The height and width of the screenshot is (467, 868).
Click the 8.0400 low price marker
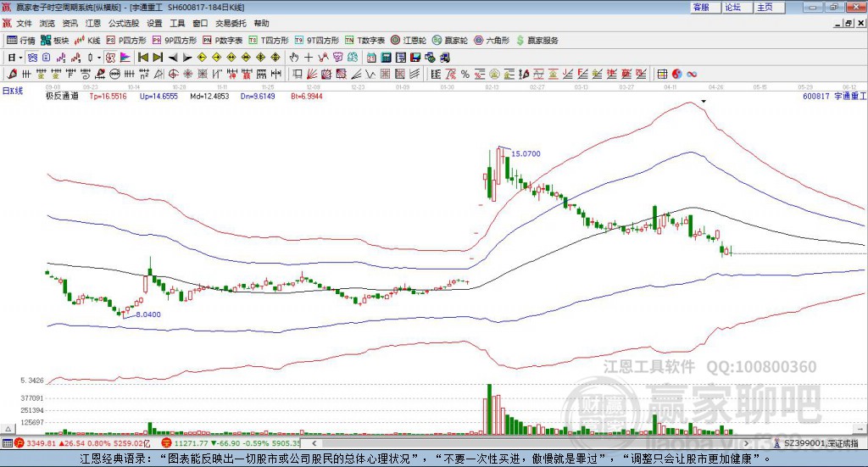point(148,314)
